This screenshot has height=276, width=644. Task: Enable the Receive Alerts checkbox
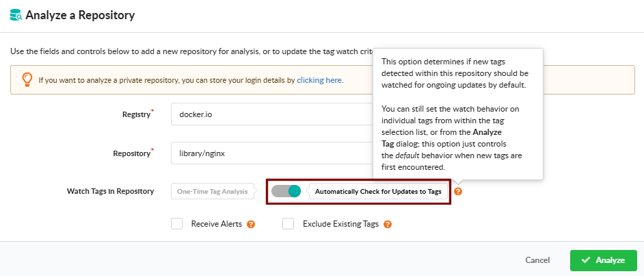tap(176, 224)
